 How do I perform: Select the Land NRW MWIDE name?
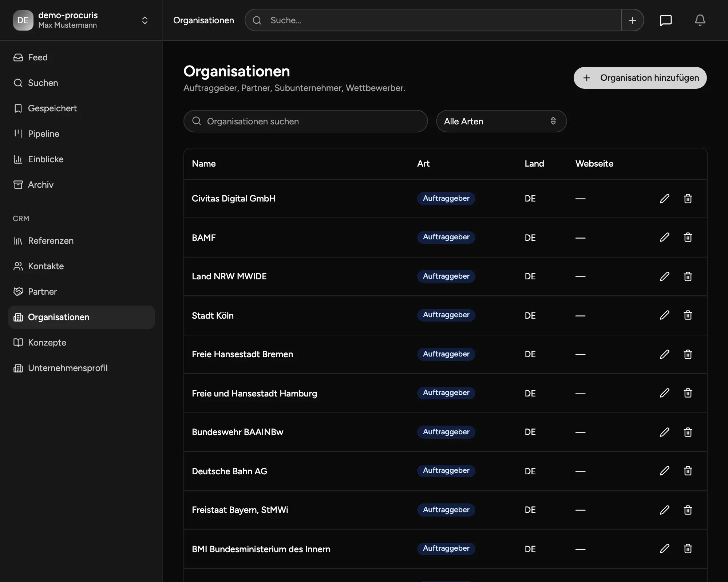229,276
